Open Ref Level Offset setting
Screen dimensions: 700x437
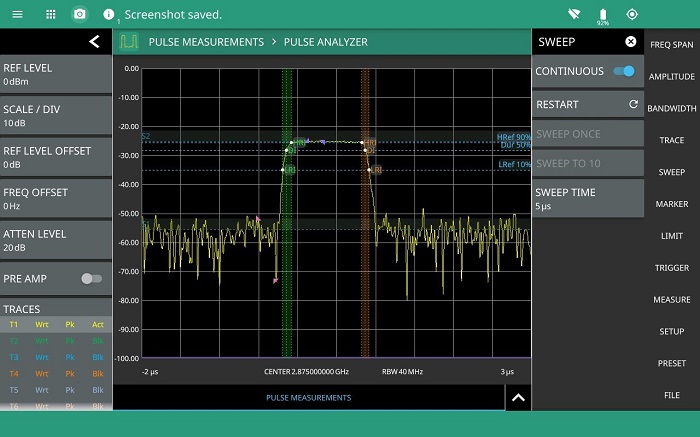click(x=56, y=157)
